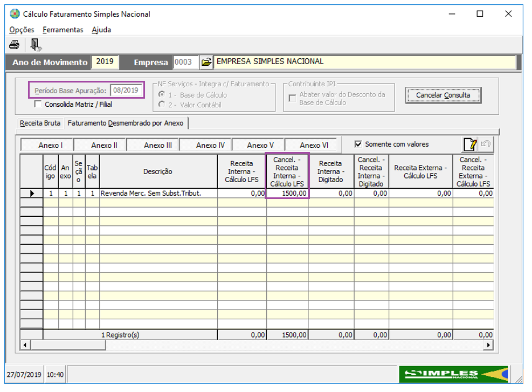Select the Revenda Merc. Sem Subst.Tribut. cell
This screenshot has height=392, width=532.
tap(158, 194)
